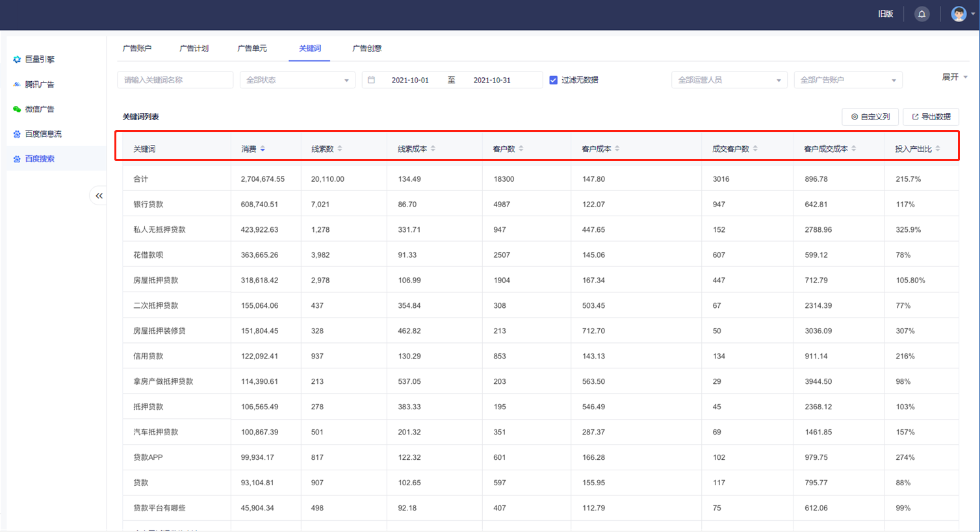Click the 608,740.51 spend cell
Image resolution: width=980 pixels, height=532 pixels.
pyautogui.click(x=259, y=204)
